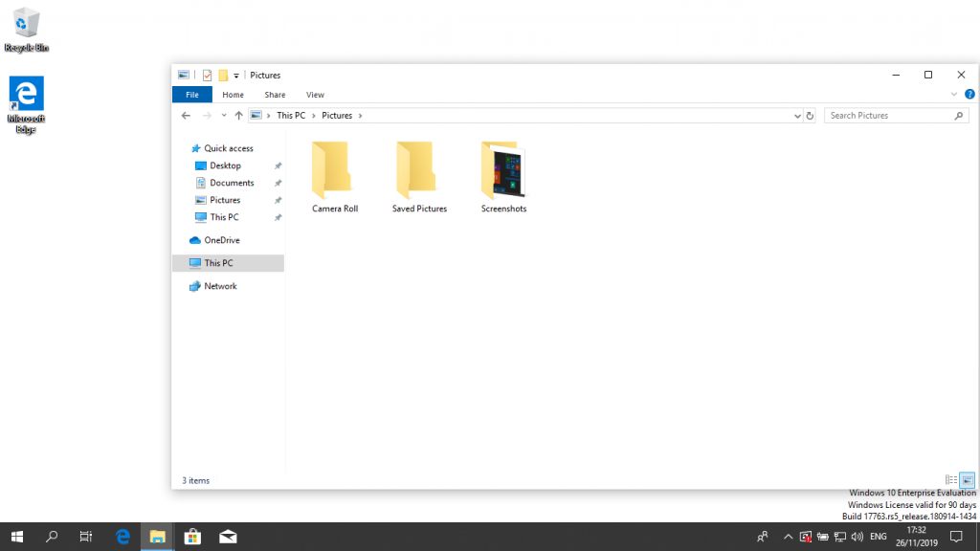980x551 pixels.
Task: Select Desktop in Quick access
Action: coord(226,165)
